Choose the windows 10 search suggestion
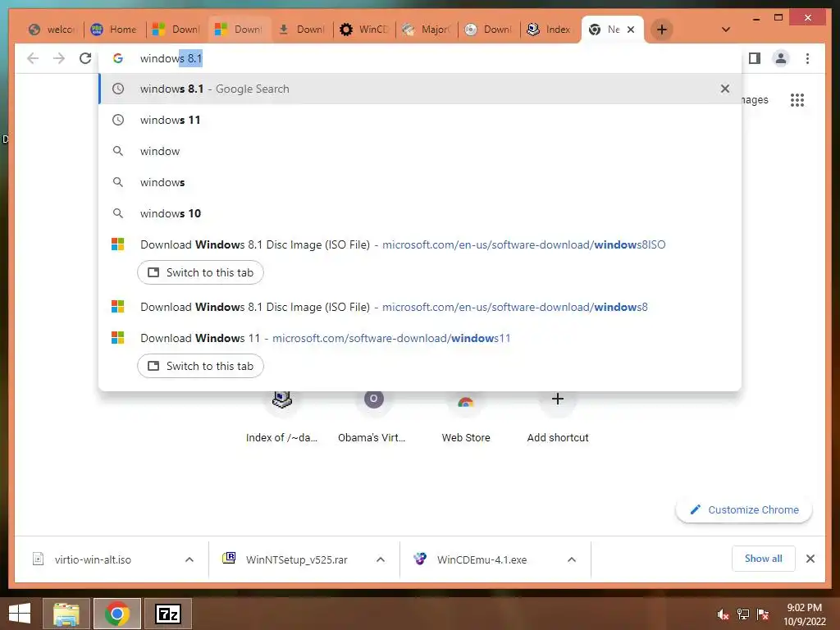The width and height of the screenshot is (840, 630). point(420,213)
